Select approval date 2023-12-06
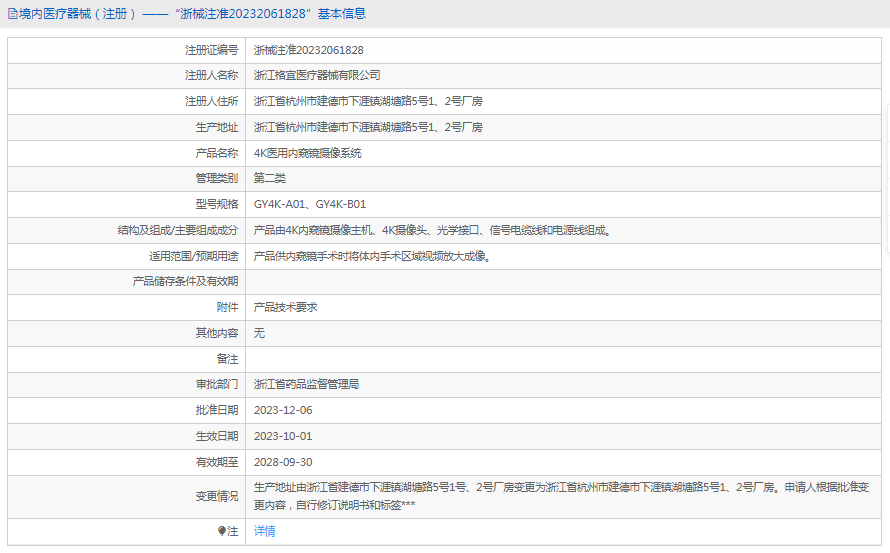890x553 pixels. (x=283, y=410)
